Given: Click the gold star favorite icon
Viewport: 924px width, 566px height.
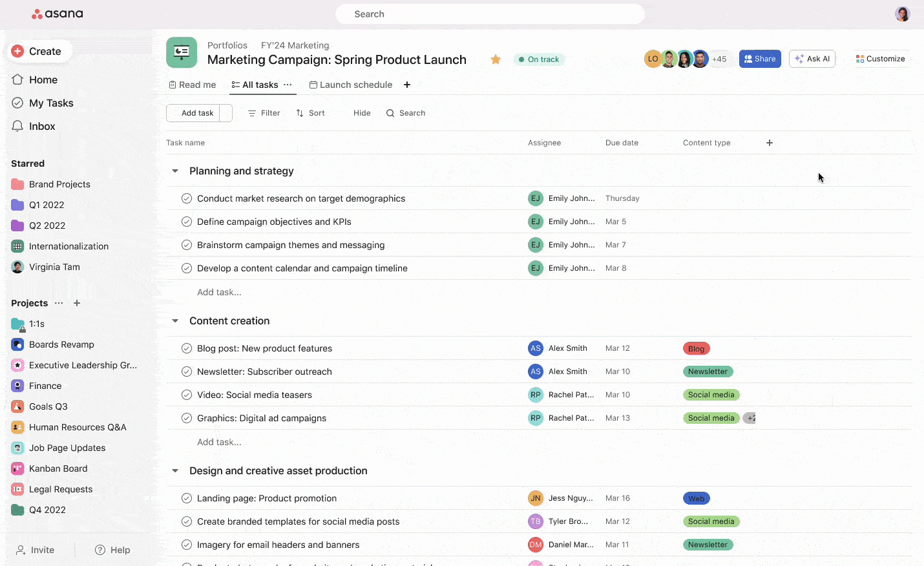Looking at the screenshot, I should click(496, 59).
